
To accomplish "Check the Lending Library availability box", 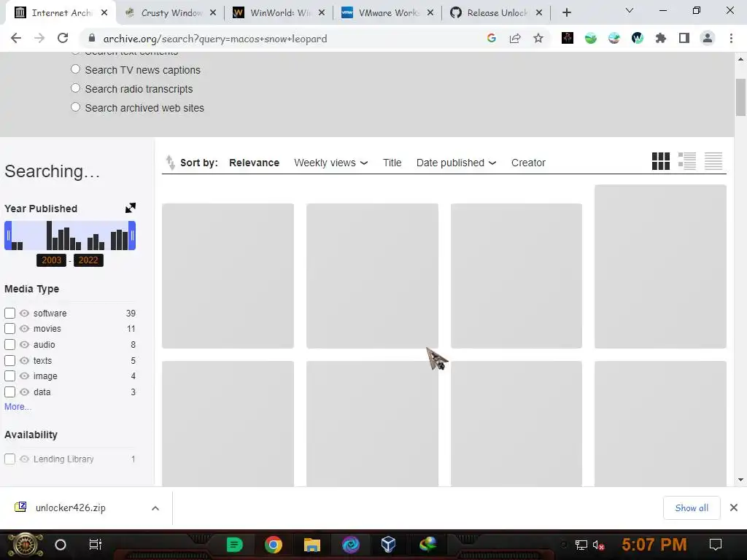I will click(x=9, y=459).
